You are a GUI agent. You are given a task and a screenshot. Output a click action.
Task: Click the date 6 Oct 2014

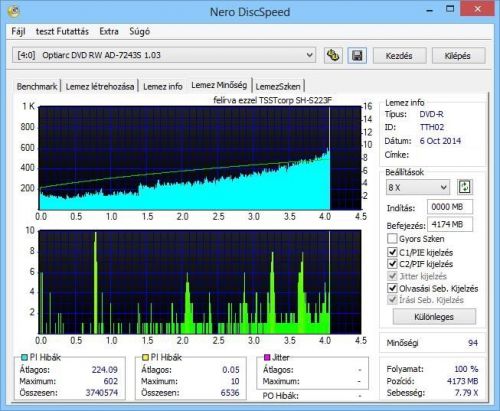pos(440,141)
